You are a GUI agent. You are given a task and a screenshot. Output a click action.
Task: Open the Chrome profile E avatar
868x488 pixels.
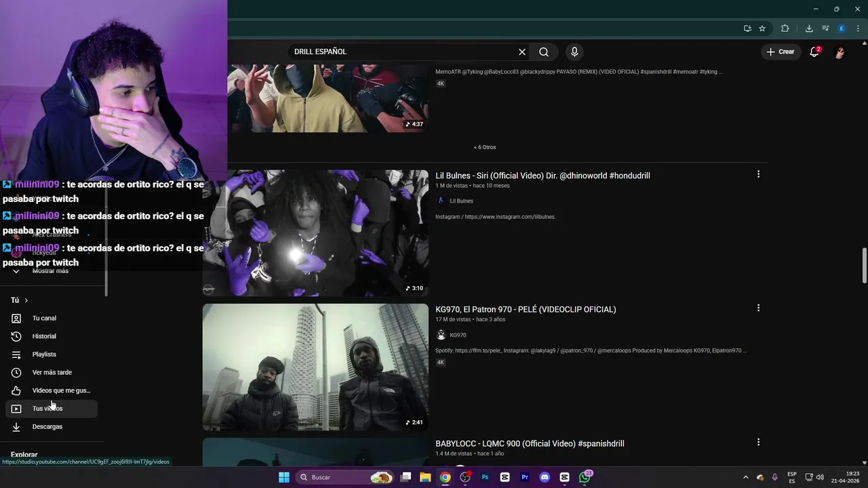842,28
